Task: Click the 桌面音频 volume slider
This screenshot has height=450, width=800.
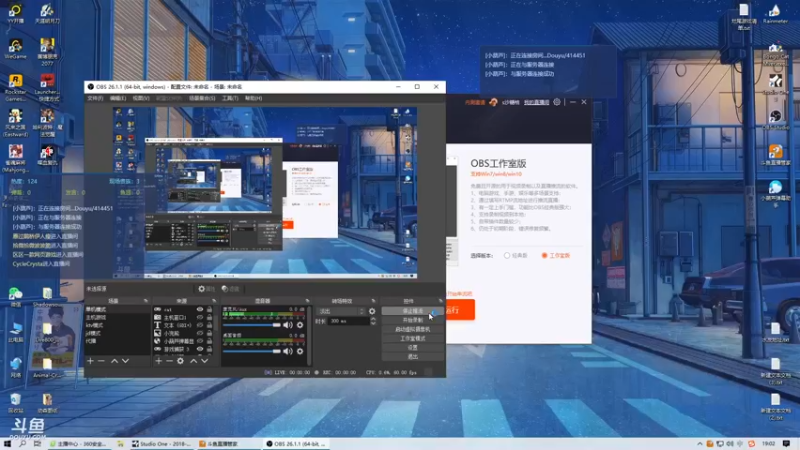Action: (252, 351)
